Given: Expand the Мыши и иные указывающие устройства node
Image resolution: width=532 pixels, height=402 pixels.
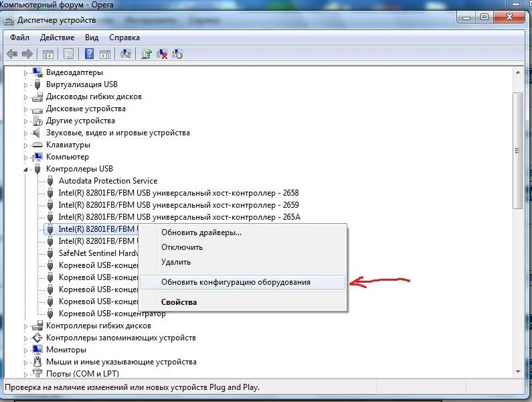Looking at the screenshot, I should point(25,362).
